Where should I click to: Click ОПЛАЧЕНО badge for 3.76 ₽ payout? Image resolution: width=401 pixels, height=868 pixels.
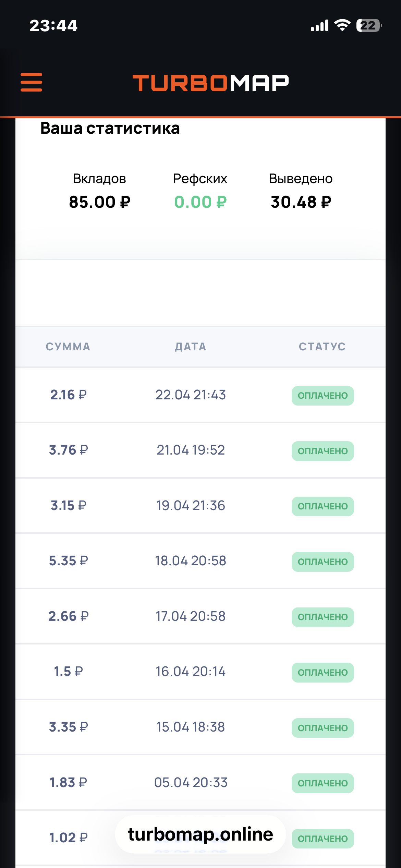[323, 451]
